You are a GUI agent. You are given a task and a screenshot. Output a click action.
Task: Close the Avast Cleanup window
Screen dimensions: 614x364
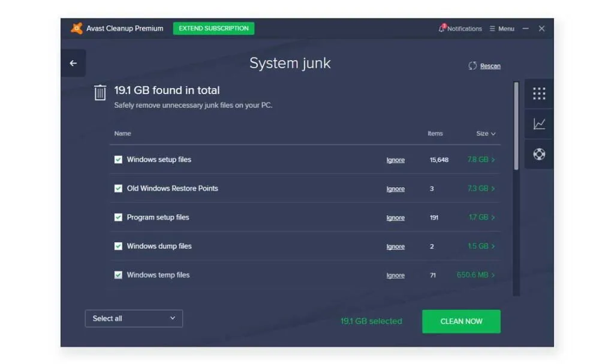pyautogui.click(x=541, y=29)
